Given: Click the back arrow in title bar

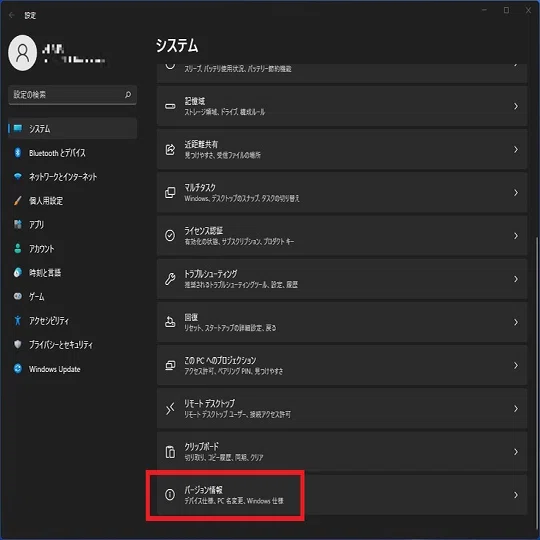Looking at the screenshot, I should tap(12, 15).
